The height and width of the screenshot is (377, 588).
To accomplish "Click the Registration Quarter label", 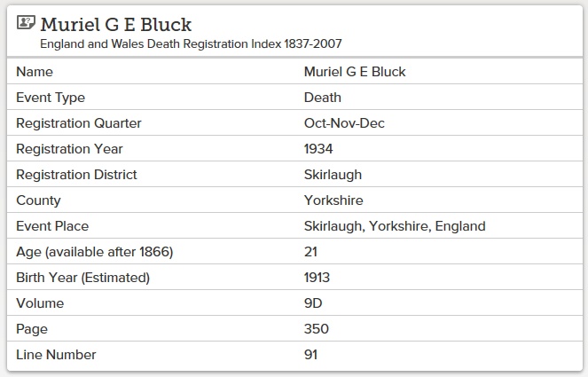I will (x=79, y=123).
